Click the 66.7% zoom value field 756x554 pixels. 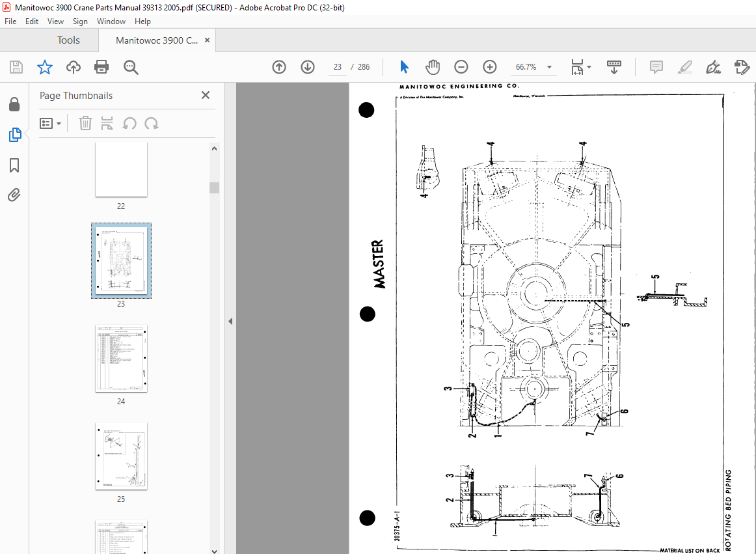pos(526,67)
